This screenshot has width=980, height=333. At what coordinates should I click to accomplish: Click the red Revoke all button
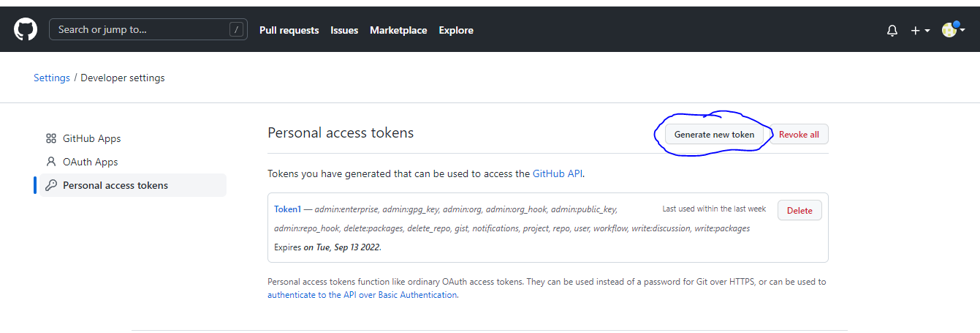pyautogui.click(x=799, y=135)
